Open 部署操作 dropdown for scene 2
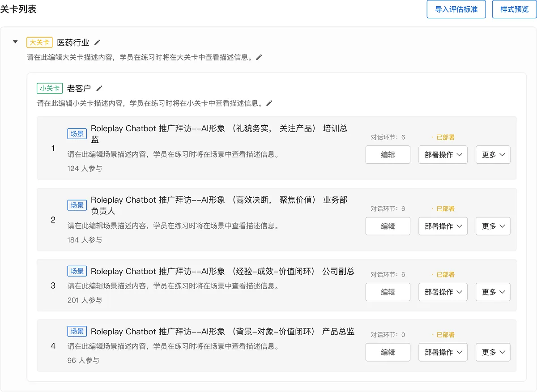 coord(443,226)
